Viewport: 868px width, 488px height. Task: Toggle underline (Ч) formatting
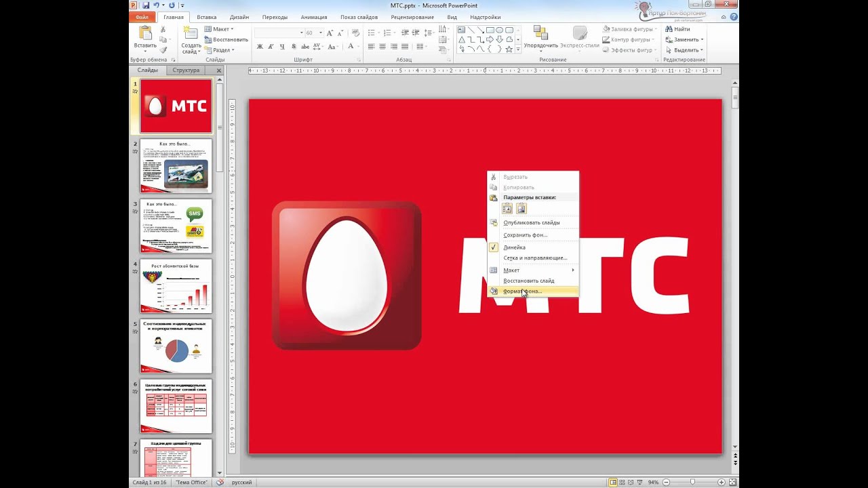click(281, 47)
